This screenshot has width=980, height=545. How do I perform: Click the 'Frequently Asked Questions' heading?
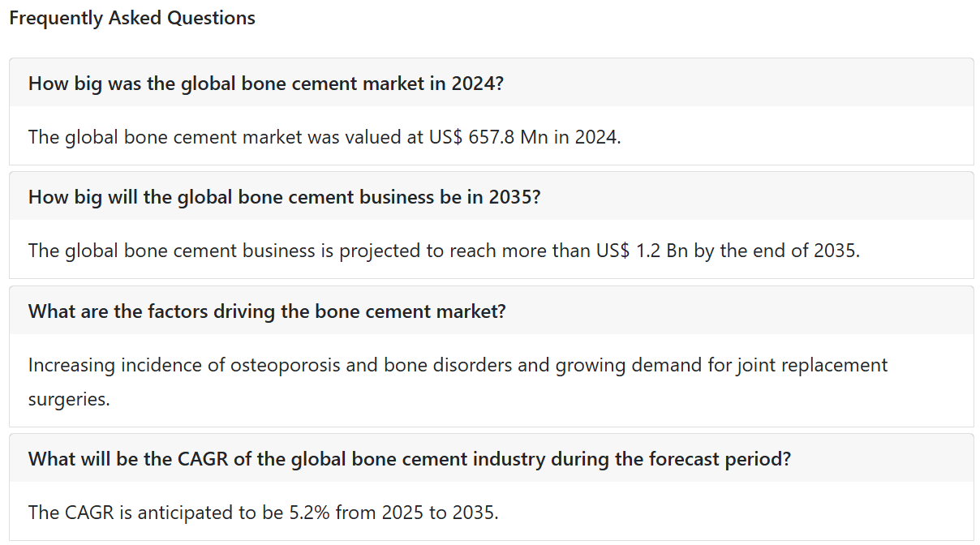(x=132, y=18)
